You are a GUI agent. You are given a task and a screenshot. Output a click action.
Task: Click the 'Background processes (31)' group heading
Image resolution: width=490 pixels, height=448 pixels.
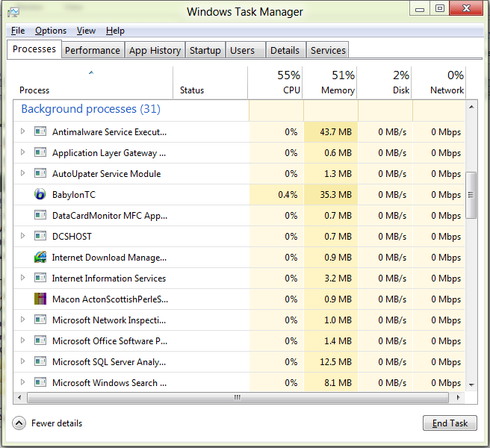point(90,109)
